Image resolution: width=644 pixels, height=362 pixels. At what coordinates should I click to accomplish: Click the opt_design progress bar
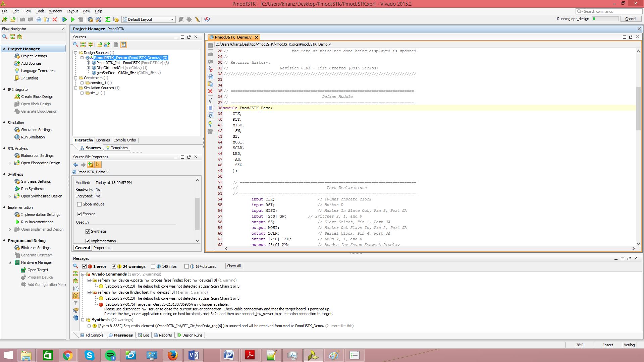coord(605,19)
